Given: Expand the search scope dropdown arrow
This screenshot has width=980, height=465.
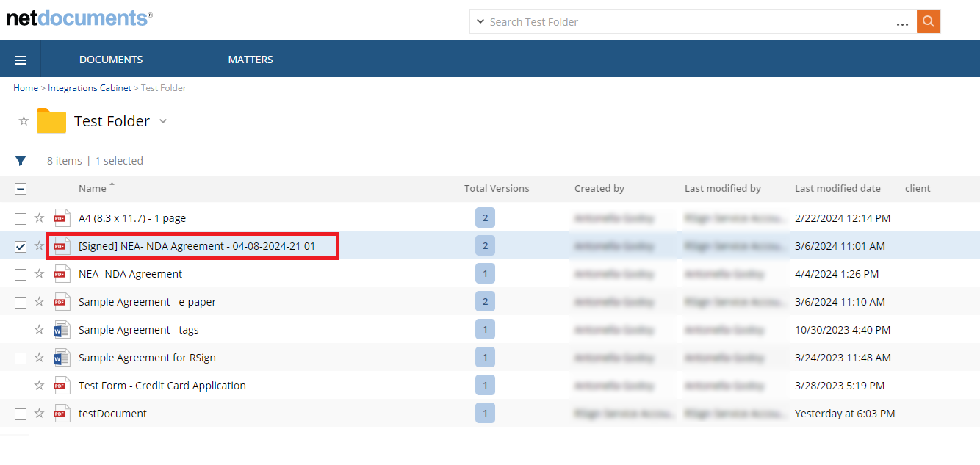Looking at the screenshot, I should [x=480, y=22].
